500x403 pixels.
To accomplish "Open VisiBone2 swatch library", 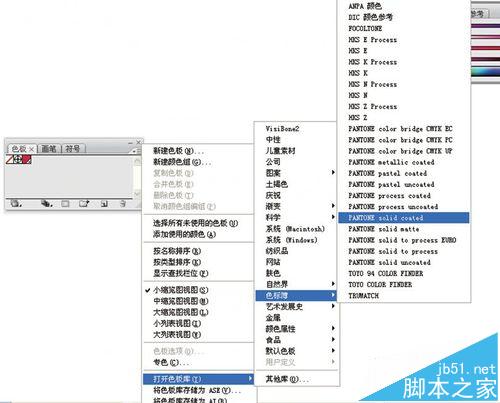I will [x=282, y=129].
